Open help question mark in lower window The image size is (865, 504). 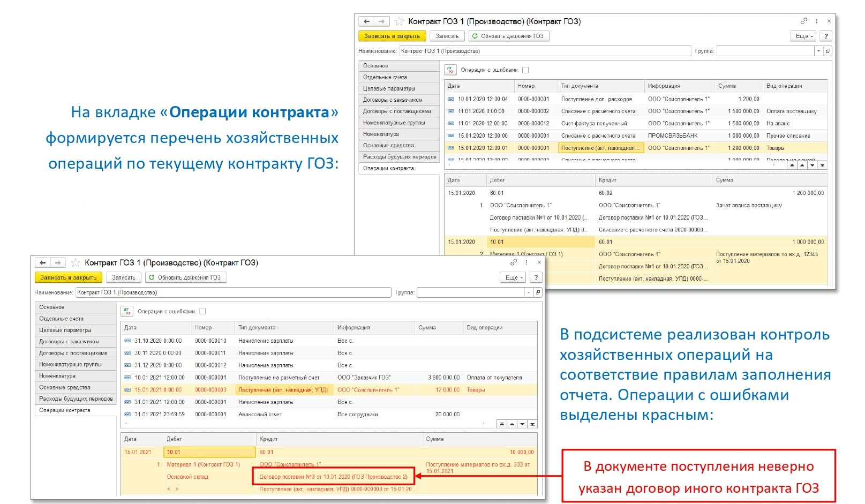point(536,277)
